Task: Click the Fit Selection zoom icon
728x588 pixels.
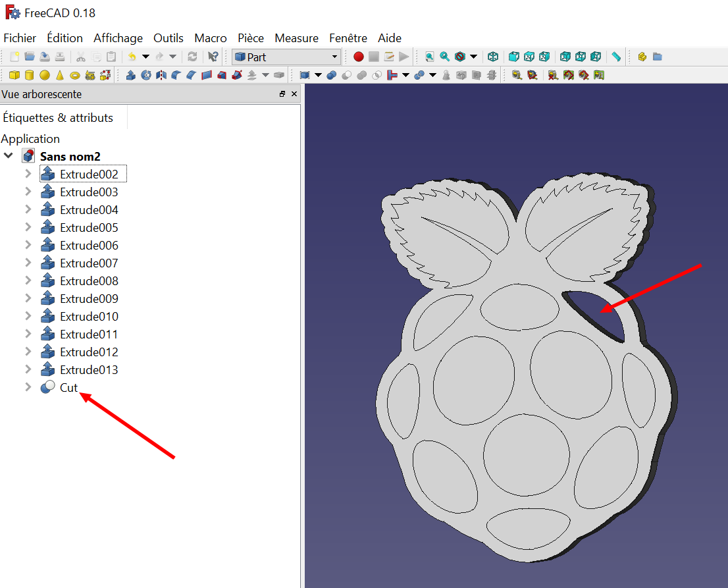Action: [445, 57]
